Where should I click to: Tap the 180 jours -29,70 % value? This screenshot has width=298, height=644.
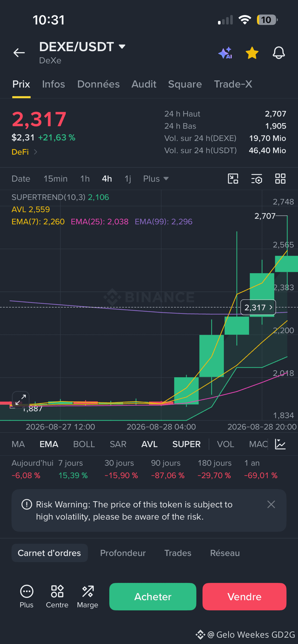point(214,475)
